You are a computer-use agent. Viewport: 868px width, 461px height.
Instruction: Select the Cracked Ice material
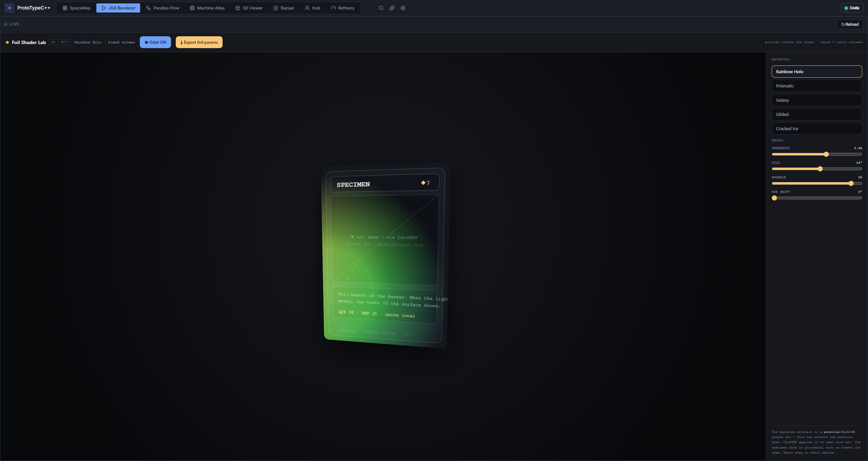click(x=816, y=128)
